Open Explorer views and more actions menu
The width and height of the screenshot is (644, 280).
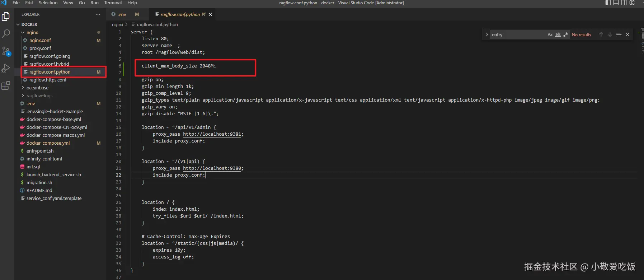click(x=98, y=14)
